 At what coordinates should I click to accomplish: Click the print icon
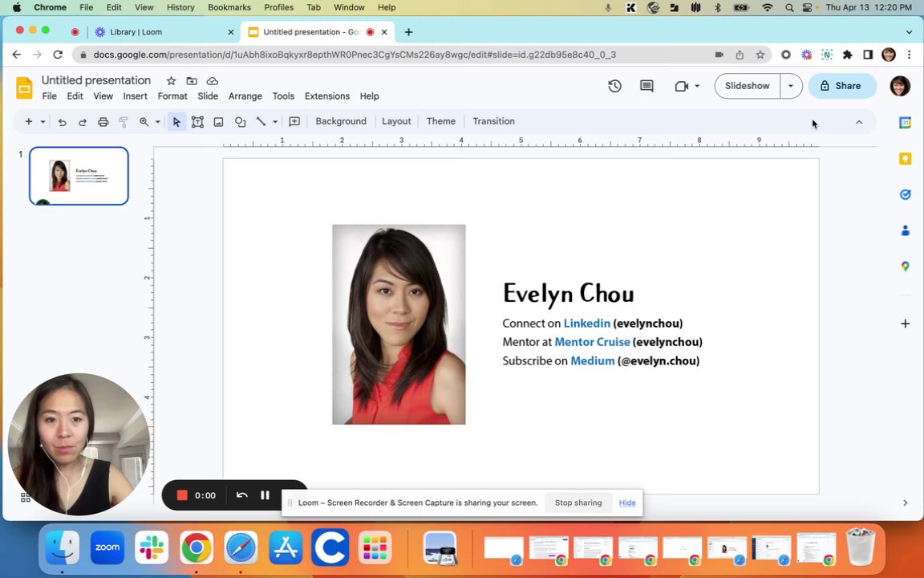[x=103, y=122]
